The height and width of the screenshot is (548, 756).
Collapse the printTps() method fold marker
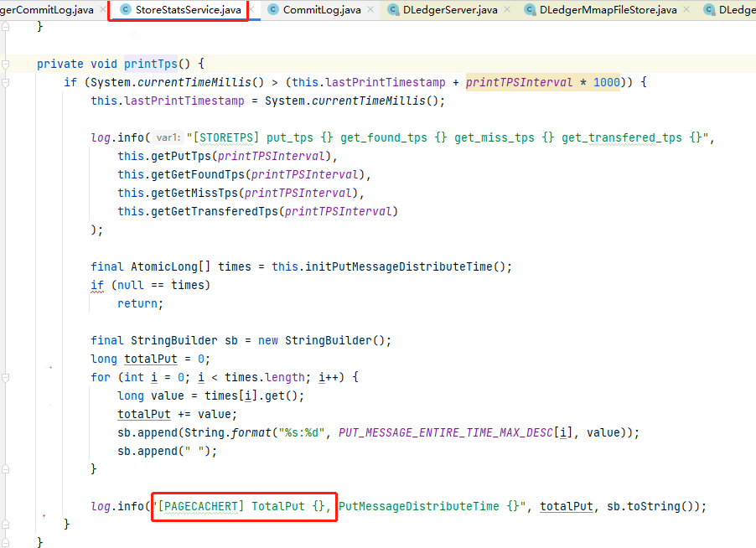(x=5, y=64)
